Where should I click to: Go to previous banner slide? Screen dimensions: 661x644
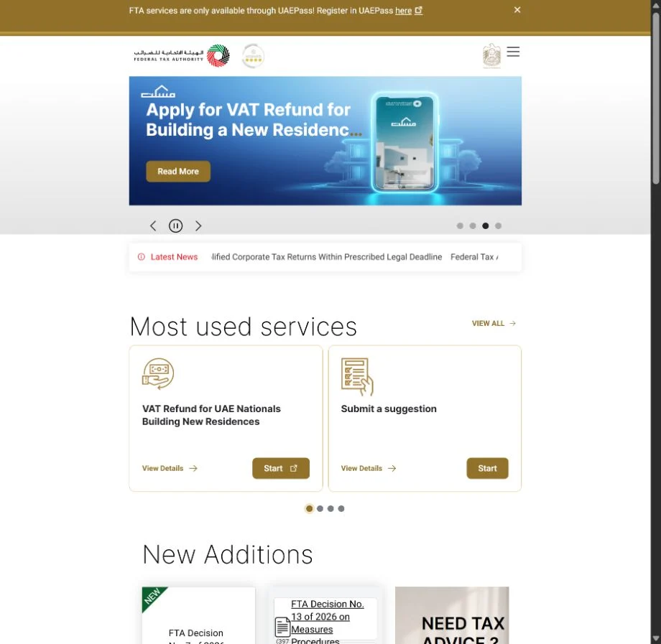click(153, 226)
